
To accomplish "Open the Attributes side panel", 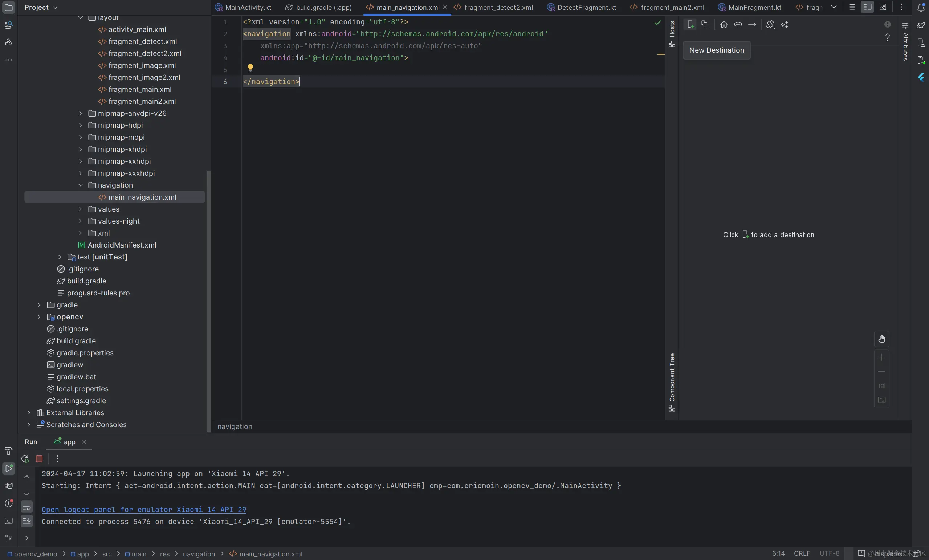I will pyautogui.click(x=905, y=41).
